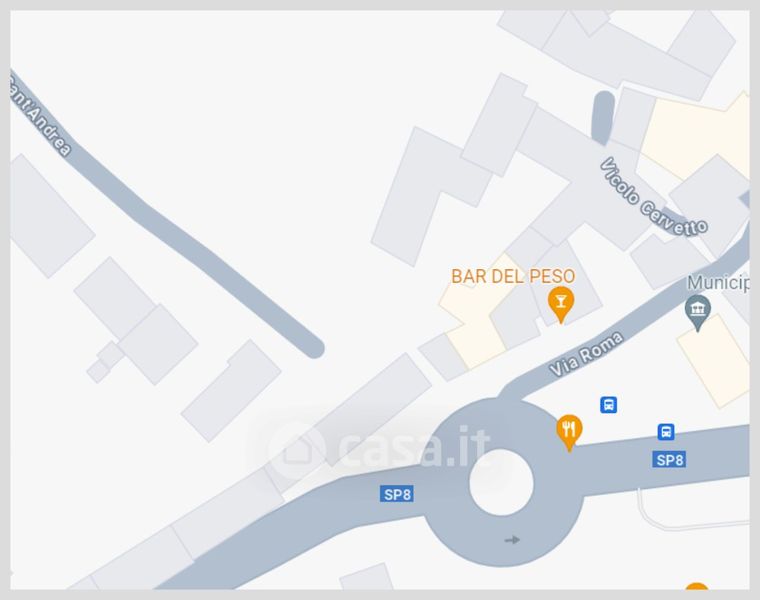Click the short road stub above Vicolo Cervetto
760x600 pixels.
click(603, 118)
